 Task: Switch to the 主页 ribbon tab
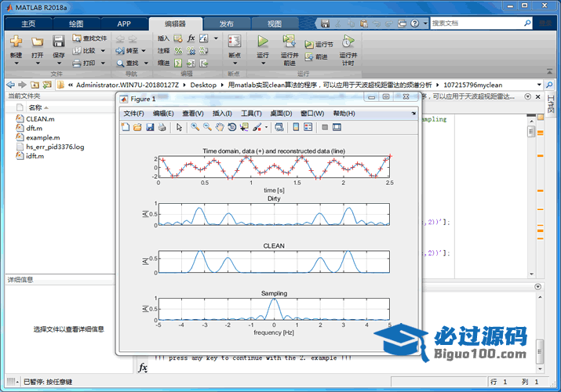click(x=28, y=24)
